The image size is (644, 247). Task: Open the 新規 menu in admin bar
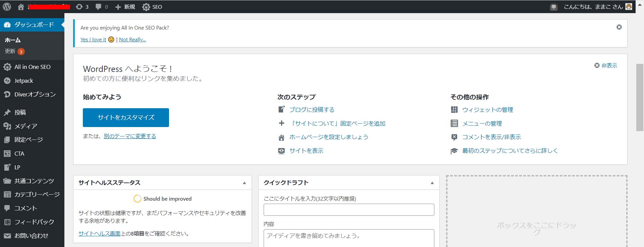(125, 7)
